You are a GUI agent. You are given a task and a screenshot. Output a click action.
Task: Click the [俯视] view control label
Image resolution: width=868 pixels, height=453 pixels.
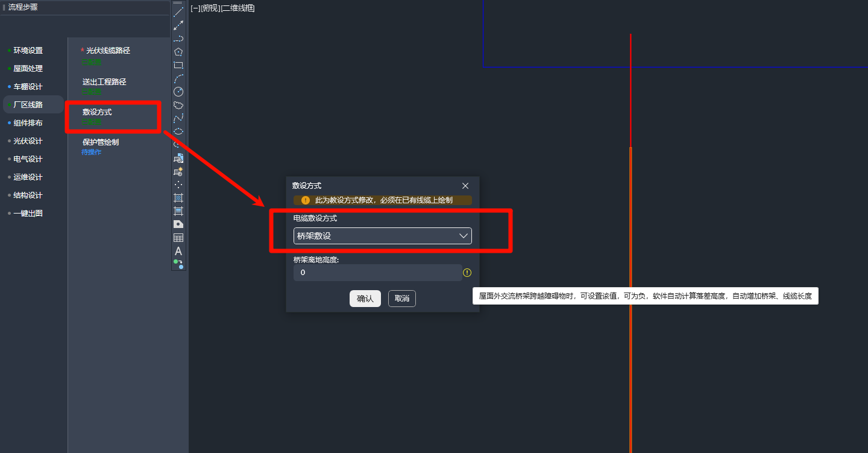pyautogui.click(x=210, y=8)
